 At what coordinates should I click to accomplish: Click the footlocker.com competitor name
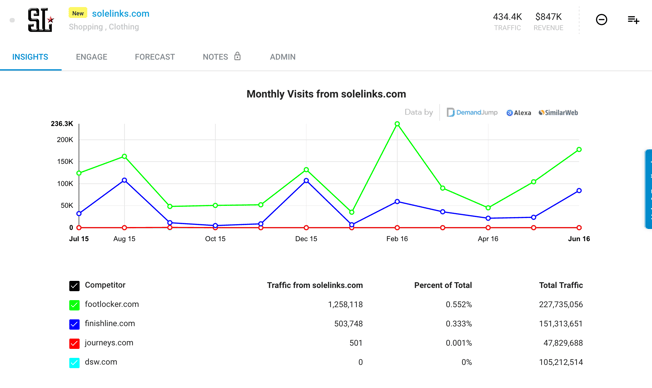click(112, 304)
